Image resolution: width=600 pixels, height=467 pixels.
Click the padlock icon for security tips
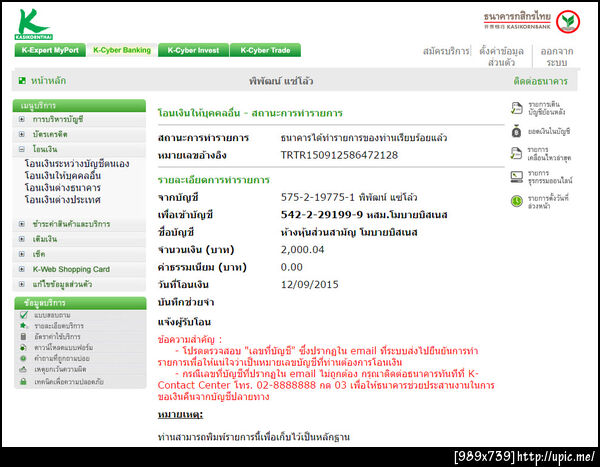click(23, 381)
